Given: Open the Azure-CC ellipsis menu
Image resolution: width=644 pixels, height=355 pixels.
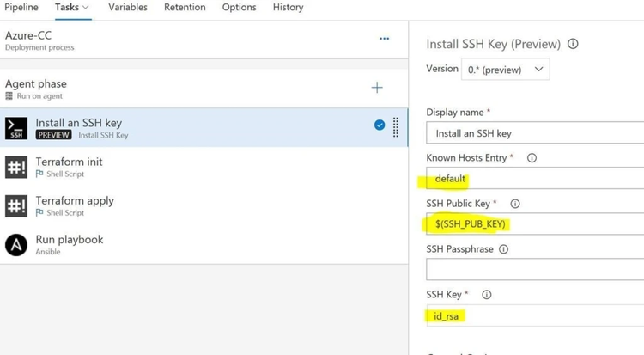Looking at the screenshot, I should point(385,39).
